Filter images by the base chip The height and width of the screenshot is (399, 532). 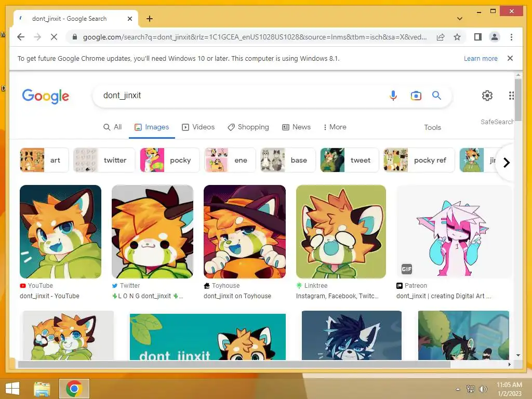pyautogui.click(x=288, y=160)
